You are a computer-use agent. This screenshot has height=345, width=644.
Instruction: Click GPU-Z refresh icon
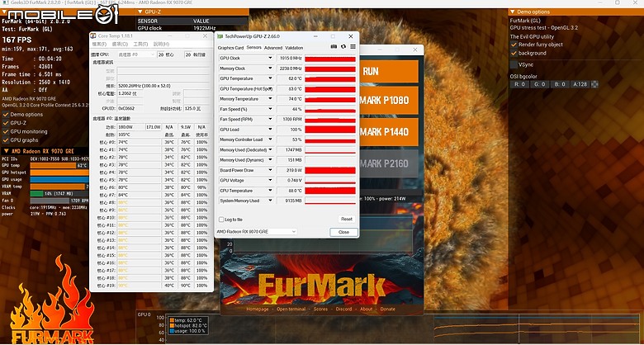[343, 47]
